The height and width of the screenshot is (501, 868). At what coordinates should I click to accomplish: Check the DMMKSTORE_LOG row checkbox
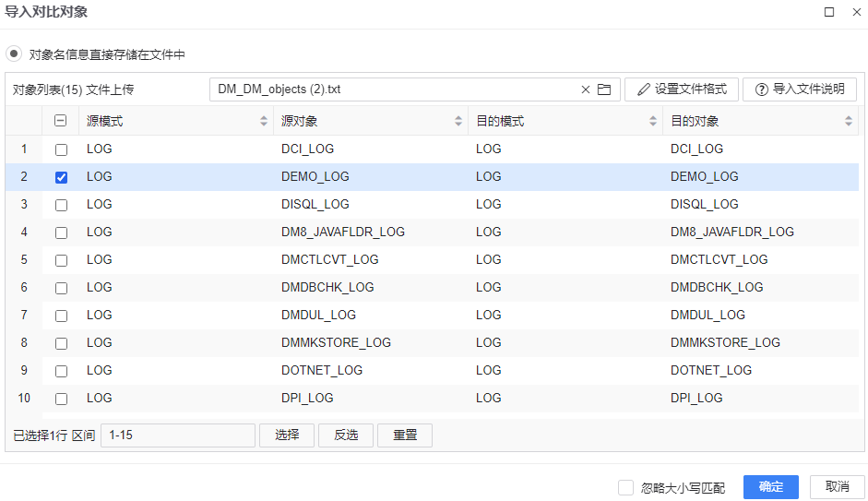coord(62,344)
